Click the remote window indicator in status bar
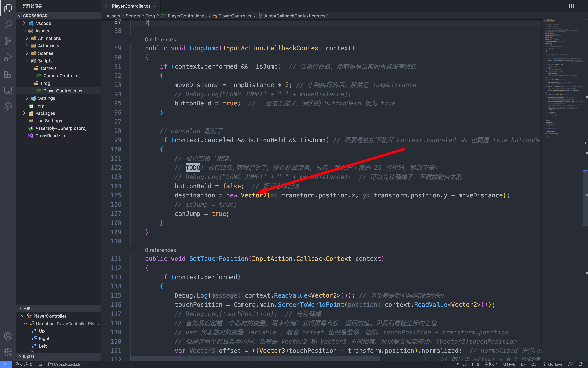Image resolution: width=588 pixels, height=368 pixels. pos(6,364)
